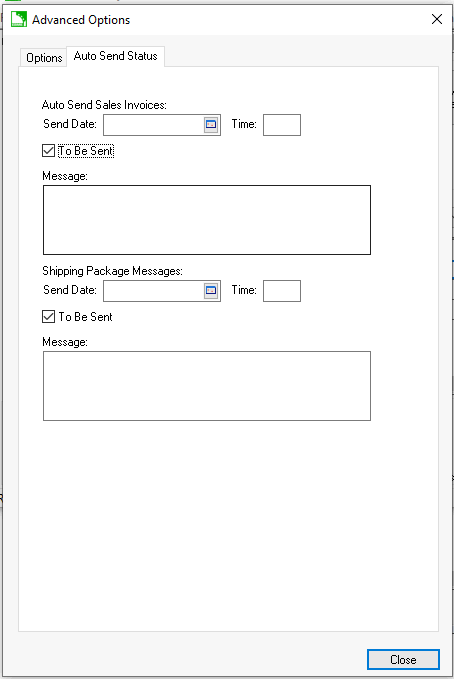Select the Auto Send Status tab
Image resolution: width=454 pixels, height=679 pixels.
point(115,56)
